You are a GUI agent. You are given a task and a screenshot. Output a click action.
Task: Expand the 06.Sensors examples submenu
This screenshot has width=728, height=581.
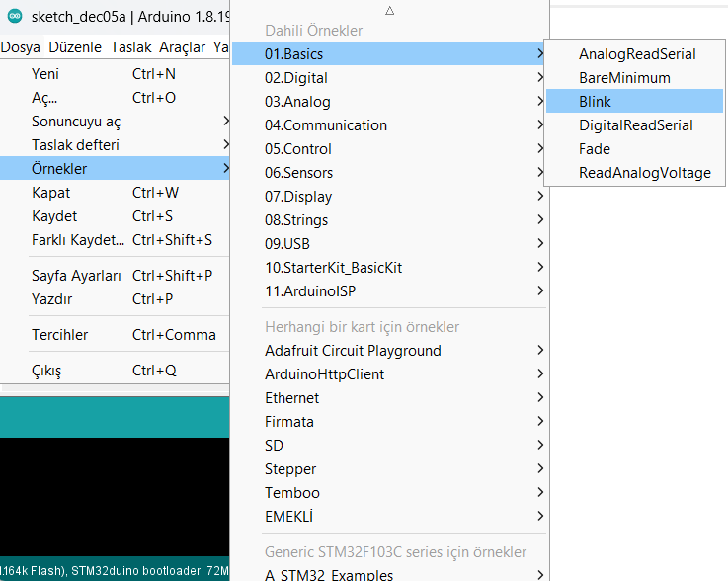tap(299, 173)
